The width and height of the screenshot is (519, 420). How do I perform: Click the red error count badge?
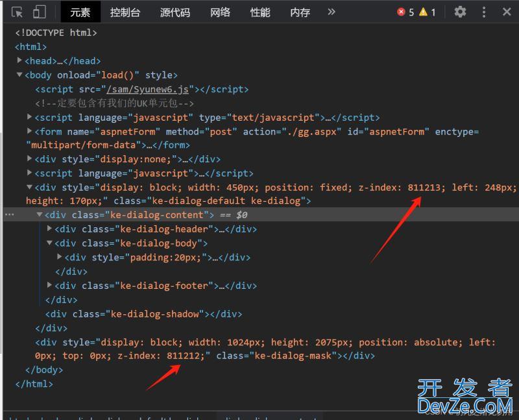pos(405,12)
